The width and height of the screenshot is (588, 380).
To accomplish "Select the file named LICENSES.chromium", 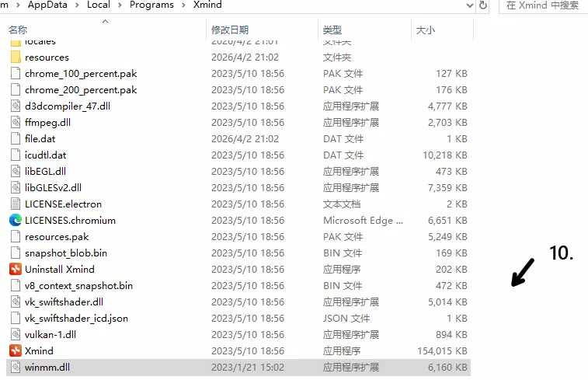I will [x=70, y=221].
